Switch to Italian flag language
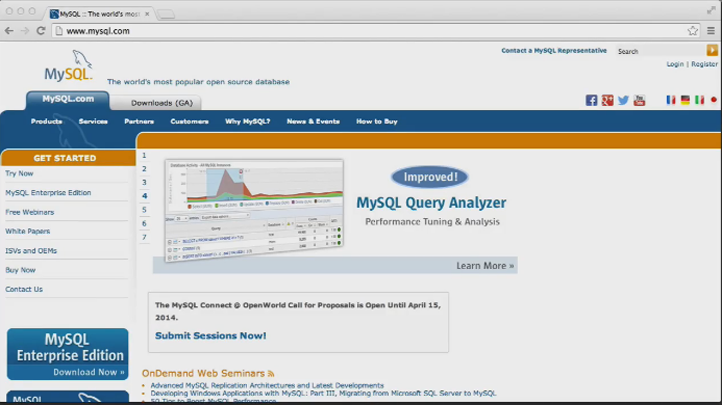Image resolution: width=722 pixels, height=405 pixels. point(699,100)
